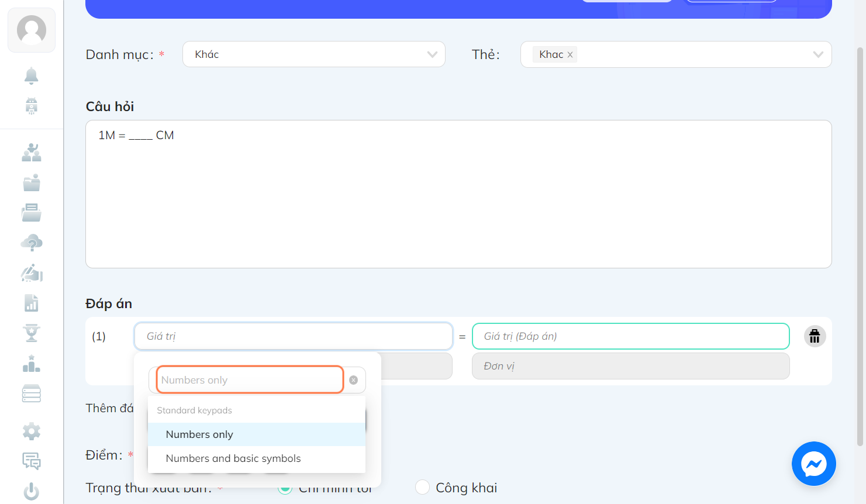The image size is (866, 504).
Task: Delete answer row (1) with trash icon
Action: [x=815, y=336]
